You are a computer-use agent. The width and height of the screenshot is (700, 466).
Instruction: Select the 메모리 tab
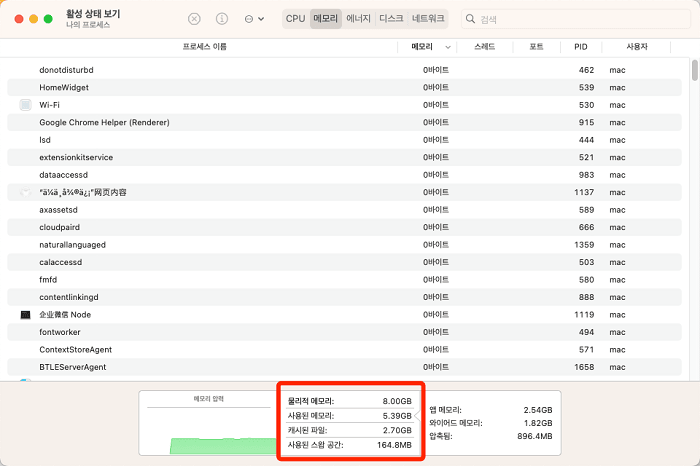325,19
